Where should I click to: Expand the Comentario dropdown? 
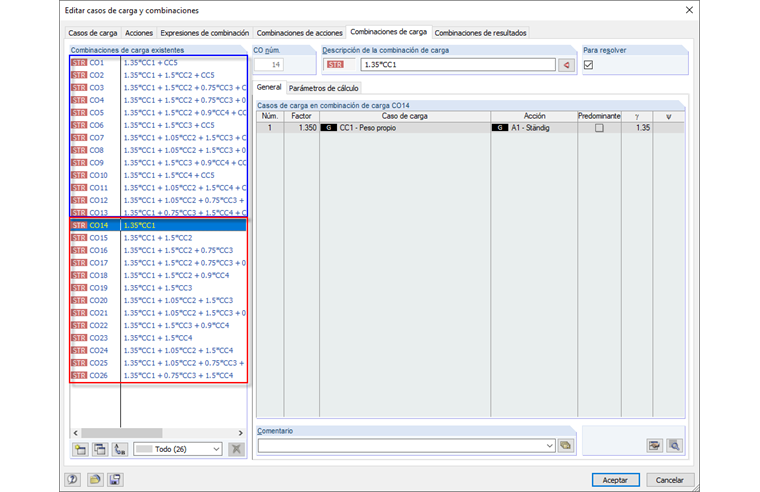pos(550,445)
